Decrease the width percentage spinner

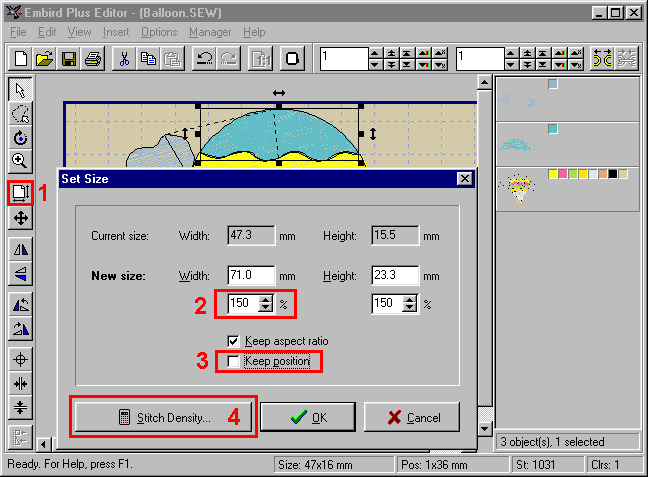click(x=265, y=308)
